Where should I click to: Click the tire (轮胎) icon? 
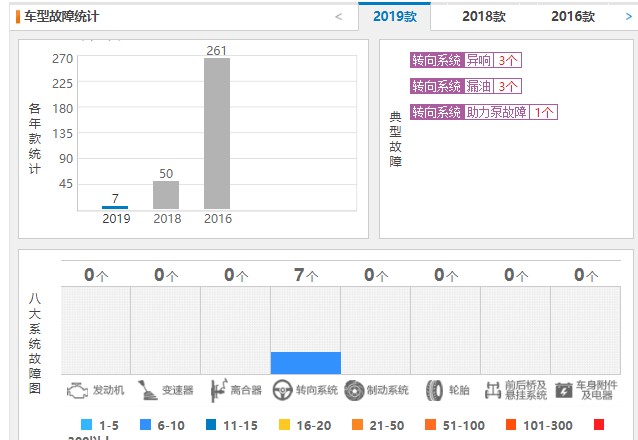point(434,390)
